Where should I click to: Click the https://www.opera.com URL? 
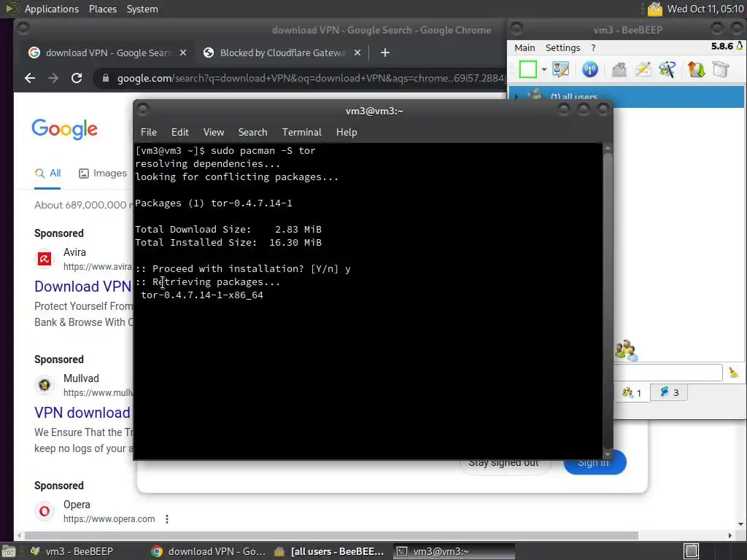pos(109,519)
